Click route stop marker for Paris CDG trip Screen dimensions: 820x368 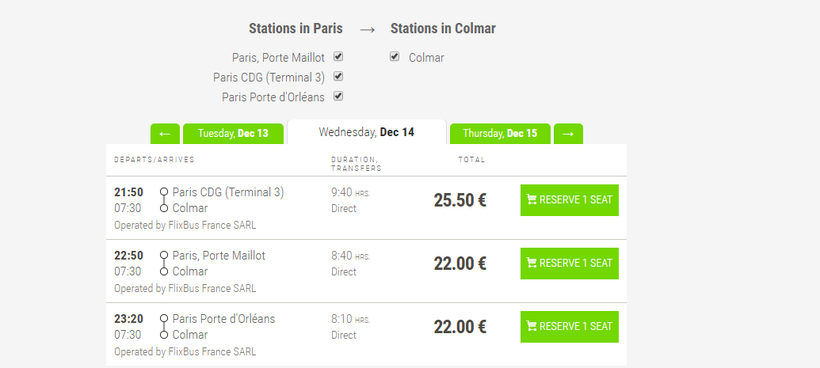164,200
